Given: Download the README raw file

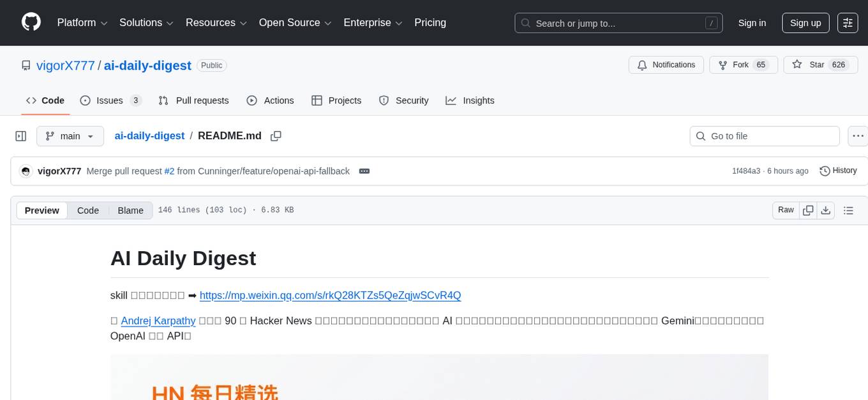Looking at the screenshot, I should (x=826, y=210).
